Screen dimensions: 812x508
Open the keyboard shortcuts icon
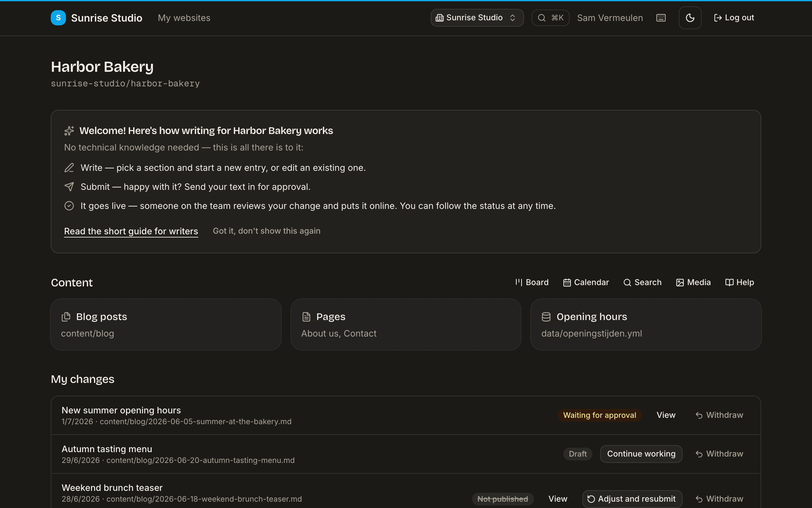point(661,18)
